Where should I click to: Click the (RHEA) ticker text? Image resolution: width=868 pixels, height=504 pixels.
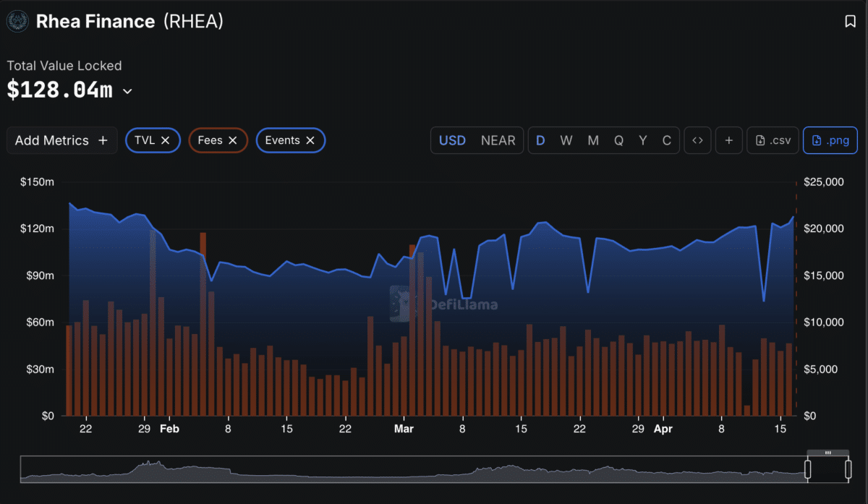[x=193, y=22]
